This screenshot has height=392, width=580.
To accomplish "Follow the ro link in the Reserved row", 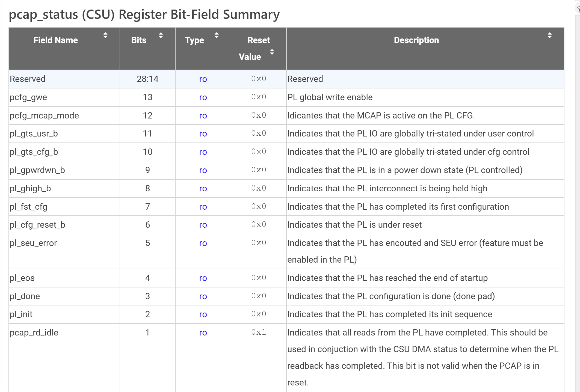I will point(203,79).
